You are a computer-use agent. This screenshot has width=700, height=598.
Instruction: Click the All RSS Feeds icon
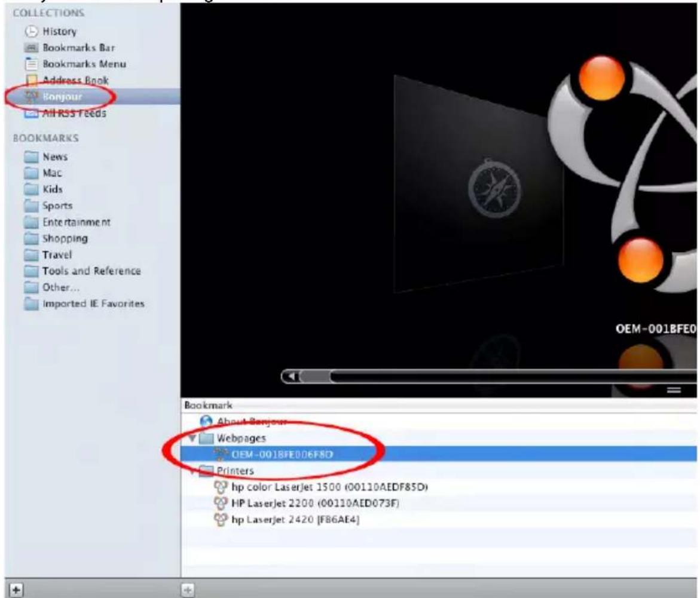point(31,114)
